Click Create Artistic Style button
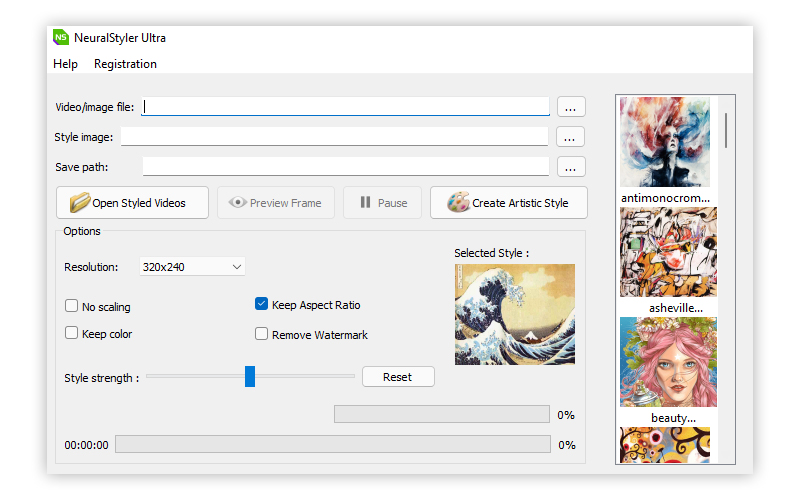 [509, 203]
